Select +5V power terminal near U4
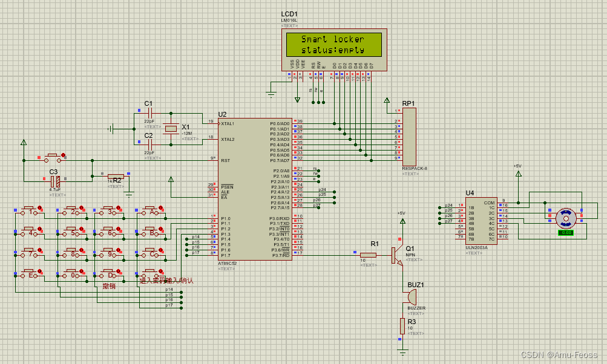The image size is (607, 364). click(x=519, y=174)
